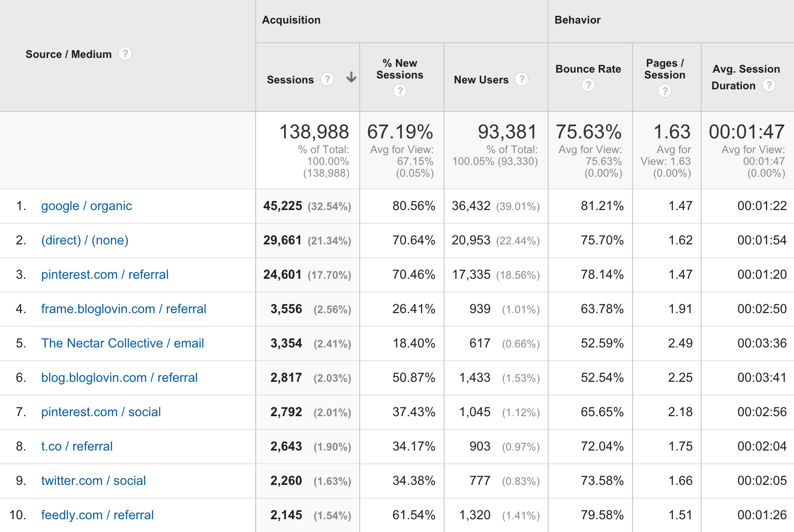Open the Bounce Rate help icon

pyautogui.click(x=588, y=85)
